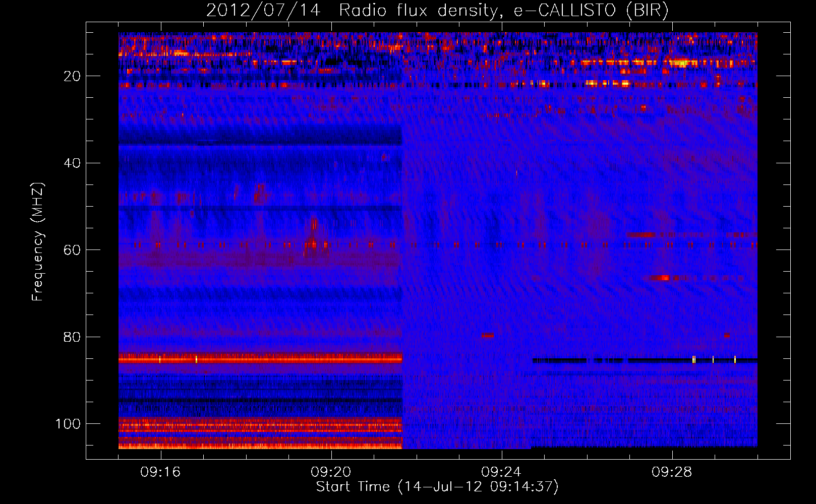Click the 'Start Time (14-Jul-12 09:14:37)' label

[x=437, y=487]
